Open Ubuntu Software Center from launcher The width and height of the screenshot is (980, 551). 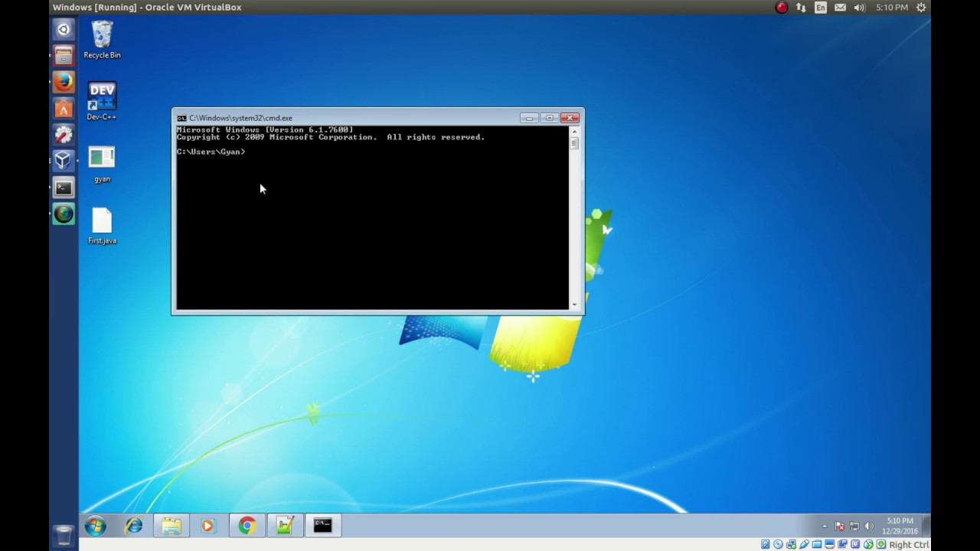coord(64,108)
